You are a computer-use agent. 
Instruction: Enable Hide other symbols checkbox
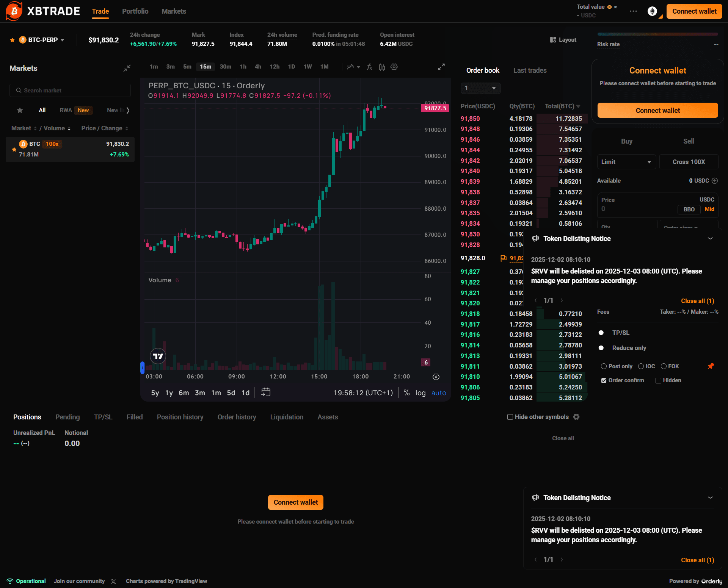pyautogui.click(x=510, y=417)
